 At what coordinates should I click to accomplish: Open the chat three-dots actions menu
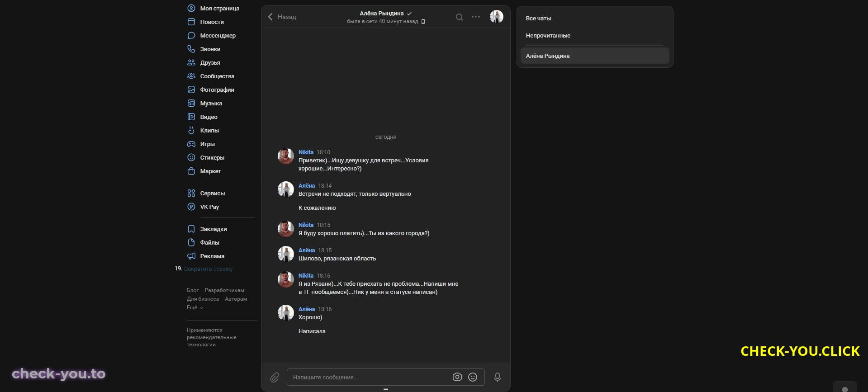[x=476, y=17]
